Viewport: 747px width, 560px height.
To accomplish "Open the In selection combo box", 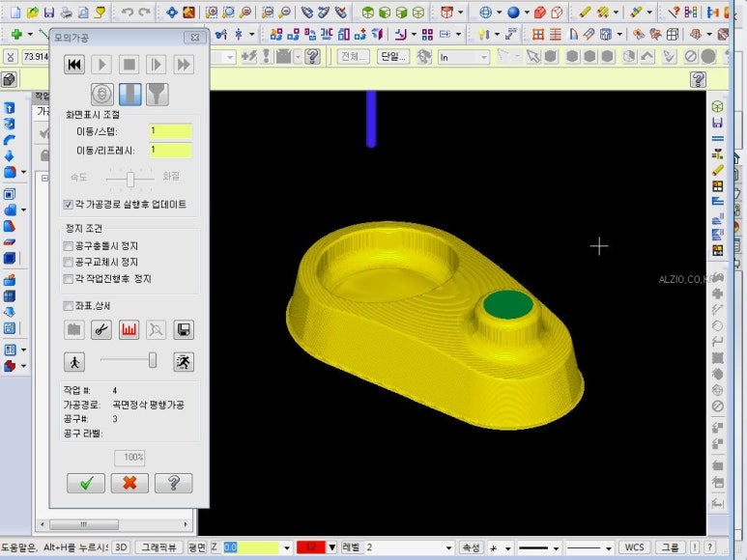I will click(464, 58).
